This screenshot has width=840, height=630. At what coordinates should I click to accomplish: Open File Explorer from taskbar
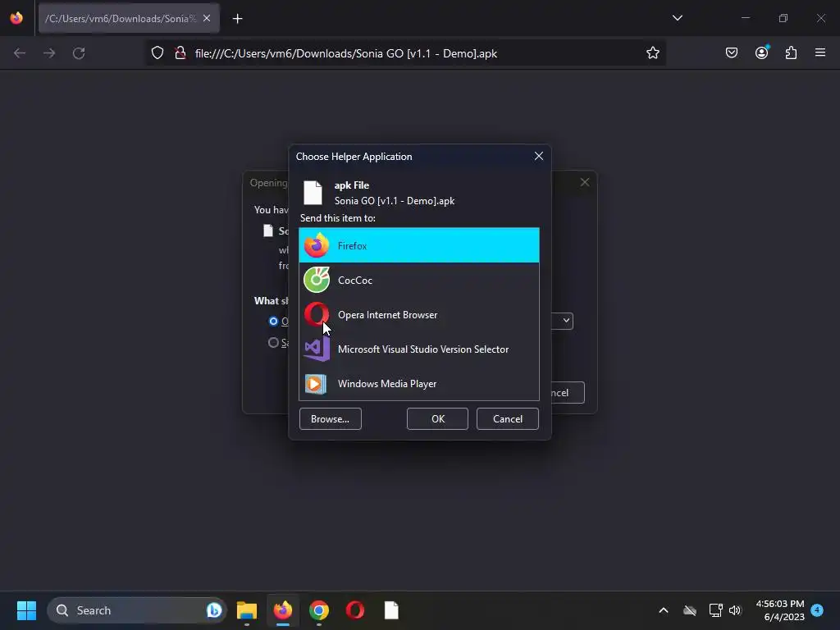pyautogui.click(x=247, y=610)
